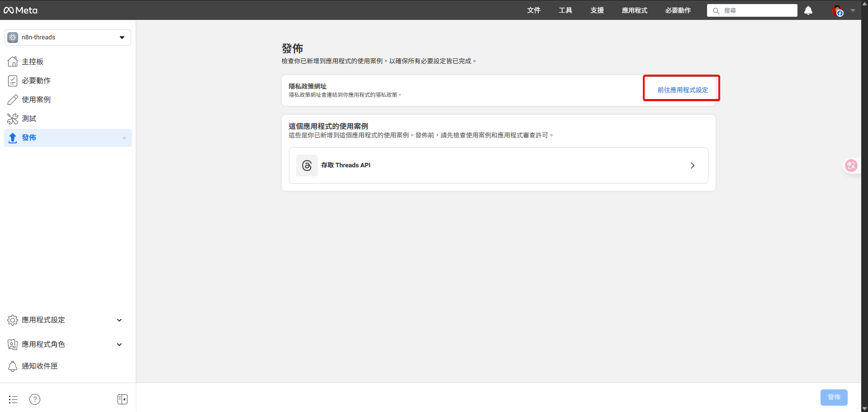Click the notification bell in the top bar
The width and height of the screenshot is (868, 412).
pyautogui.click(x=808, y=10)
